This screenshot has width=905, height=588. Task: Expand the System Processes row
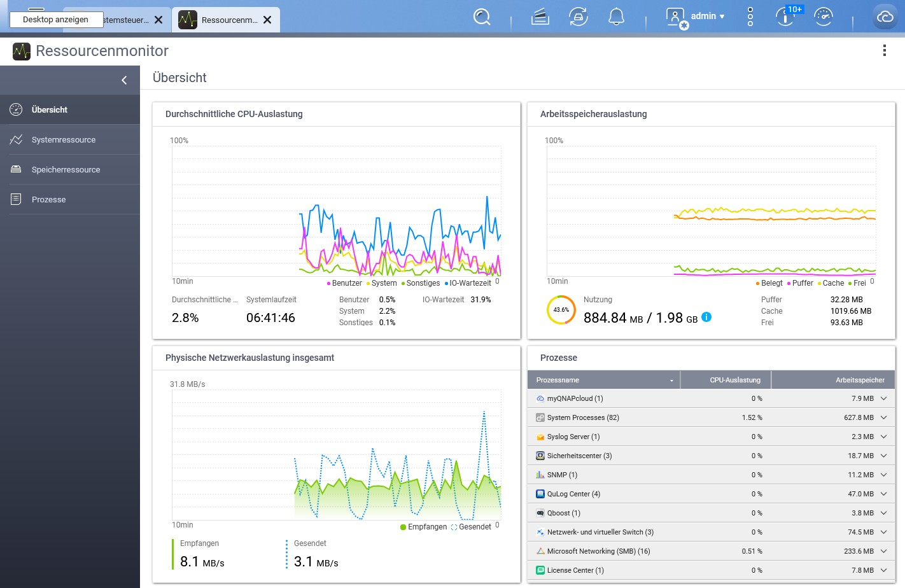coord(883,417)
